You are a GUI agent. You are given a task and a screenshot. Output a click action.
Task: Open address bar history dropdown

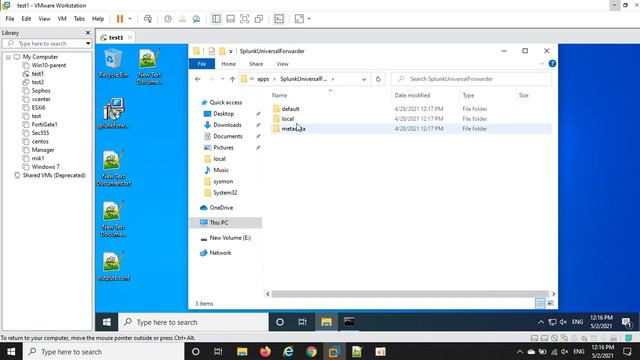point(364,79)
